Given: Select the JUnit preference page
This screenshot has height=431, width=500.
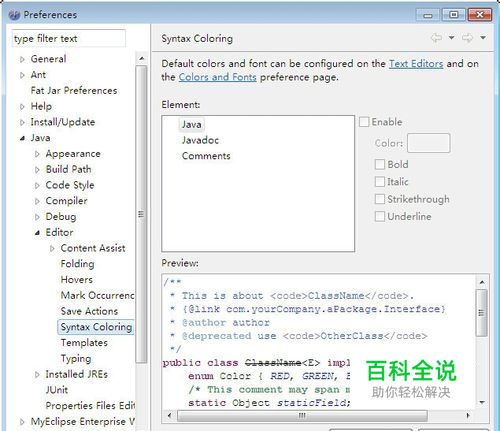Looking at the screenshot, I should pos(57,390).
